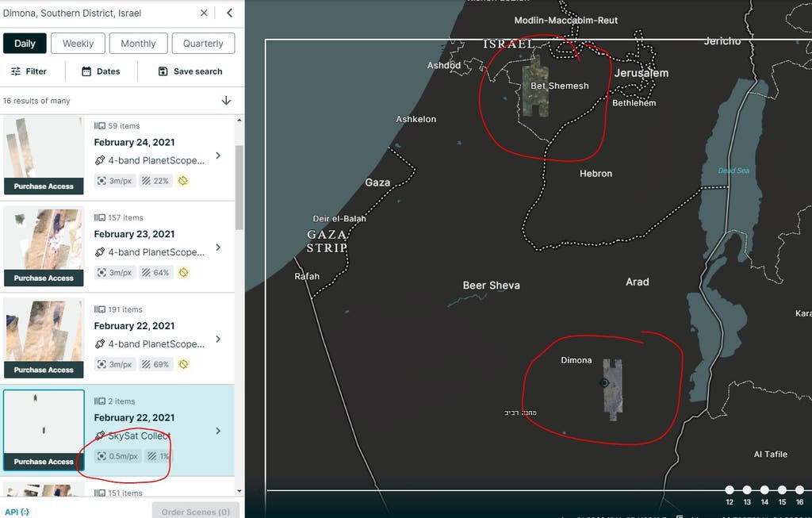This screenshot has height=518, width=812.
Task: Expand the February 23, 2021 result
Action: [218, 247]
